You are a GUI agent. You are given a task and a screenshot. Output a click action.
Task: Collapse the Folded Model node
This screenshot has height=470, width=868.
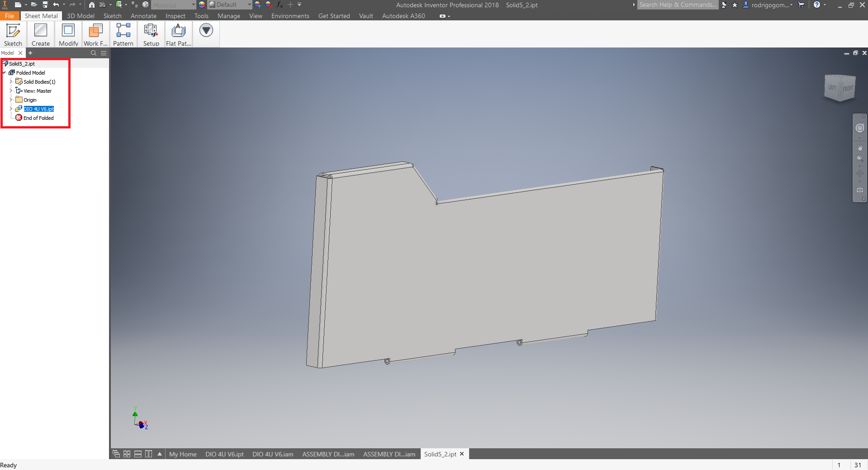tap(4, 72)
